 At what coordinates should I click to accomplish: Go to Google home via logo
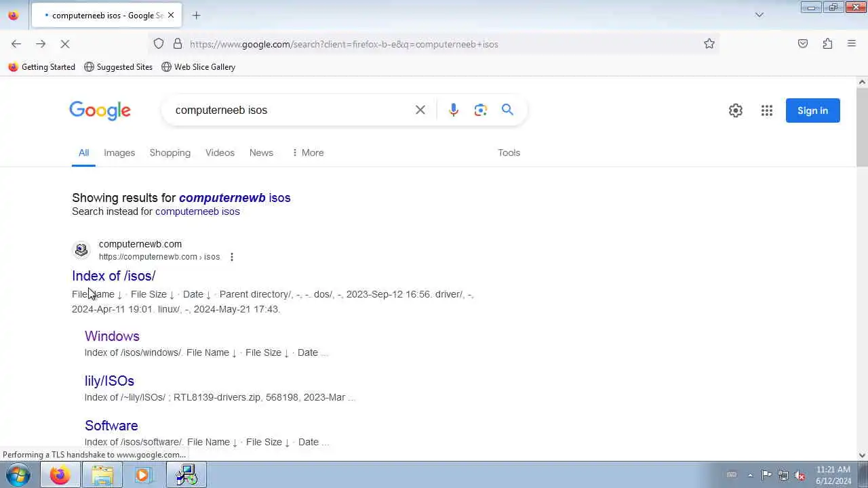pos(100,110)
